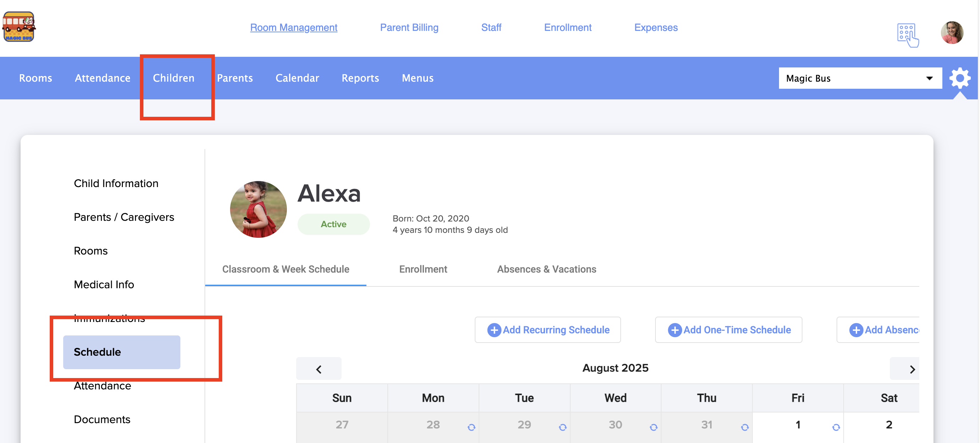Switch to the Absences & Vacations tab
Viewport: 980px width, 443px height.
pos(546,269)
